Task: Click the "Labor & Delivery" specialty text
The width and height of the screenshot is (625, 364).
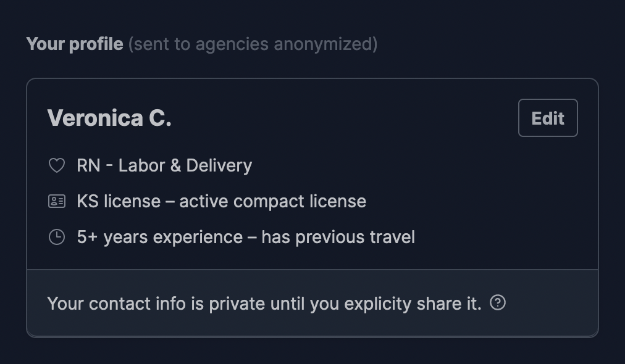Action: 185,166
